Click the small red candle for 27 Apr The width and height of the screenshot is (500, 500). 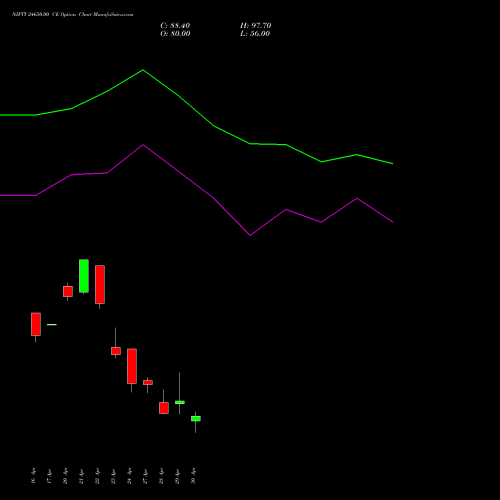coord(148,382)
